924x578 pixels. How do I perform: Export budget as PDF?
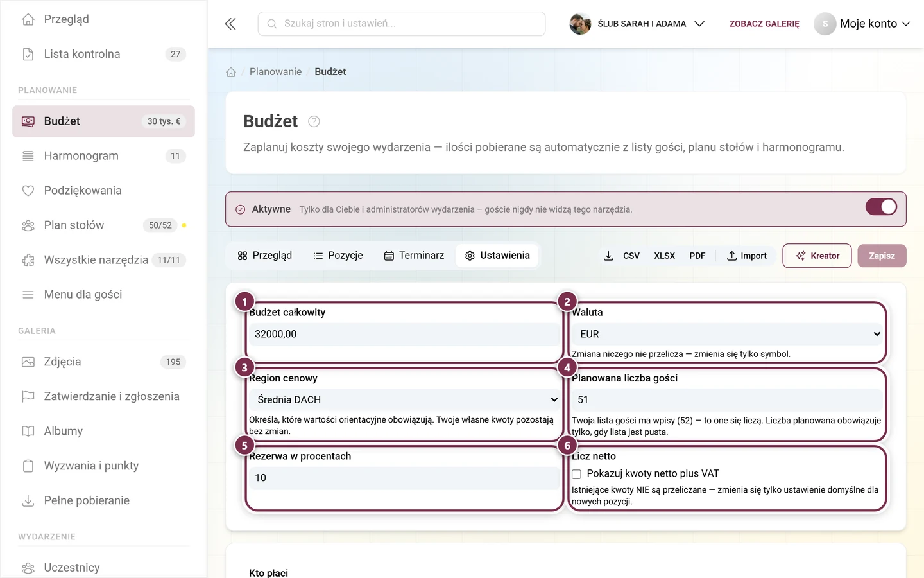click(x=697, y=256)
